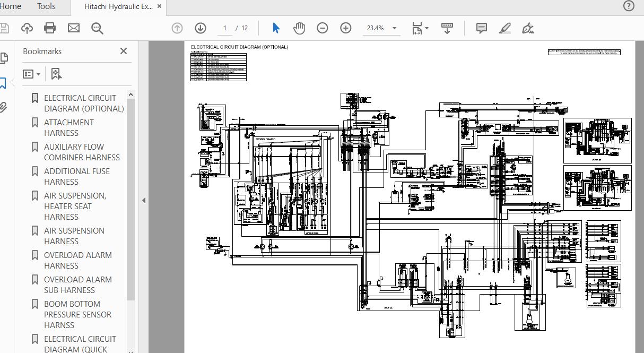The image size is (644, 353).
Task: Open ATTACHMENT HARNESS bookmark
Action: (x=69, y=128)
